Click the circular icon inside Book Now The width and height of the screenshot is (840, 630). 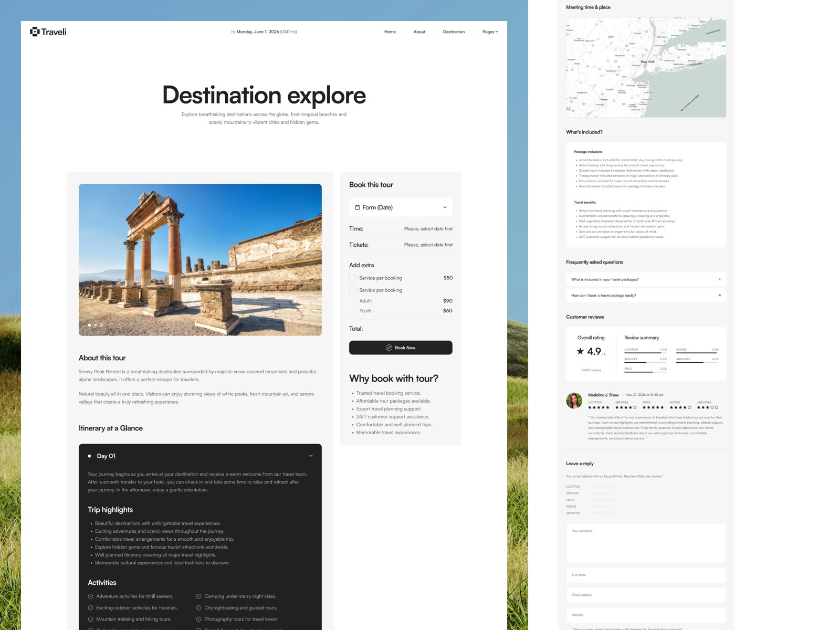coord(389,348)
